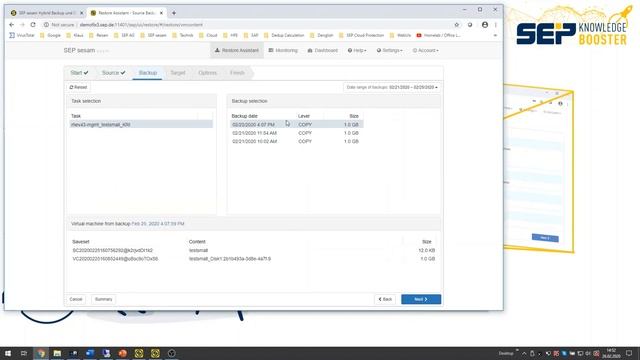Go to previous step with Back button
Viewport: 640px width, 360px height.
pyautogui.click(x=385, y=299)
